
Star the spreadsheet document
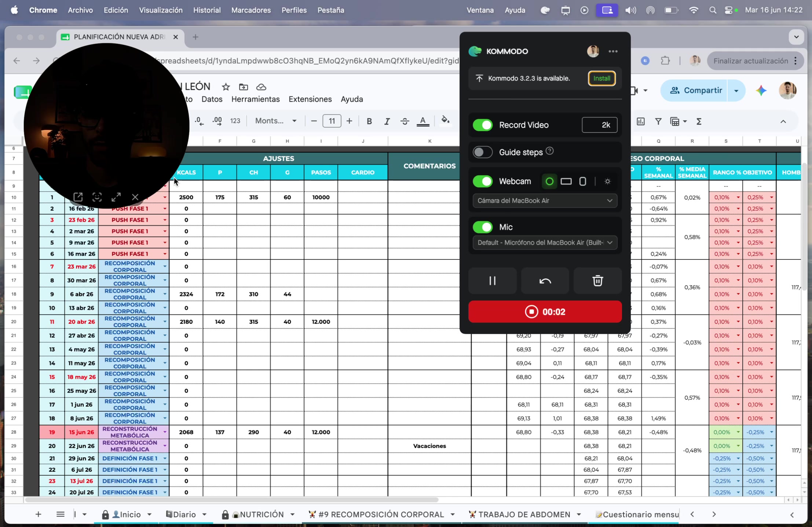click(x=226, y=87)
